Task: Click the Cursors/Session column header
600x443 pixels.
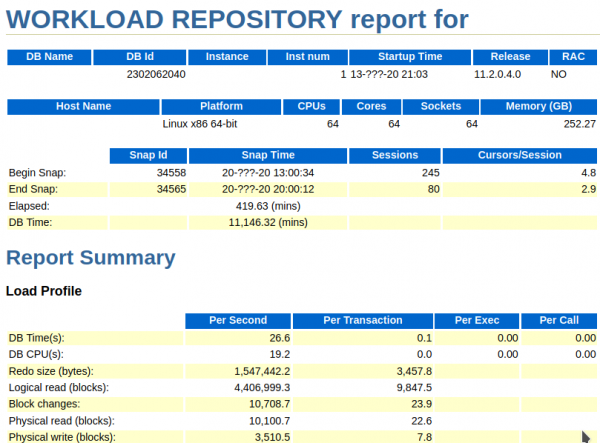Action: [x=520, y=156]
